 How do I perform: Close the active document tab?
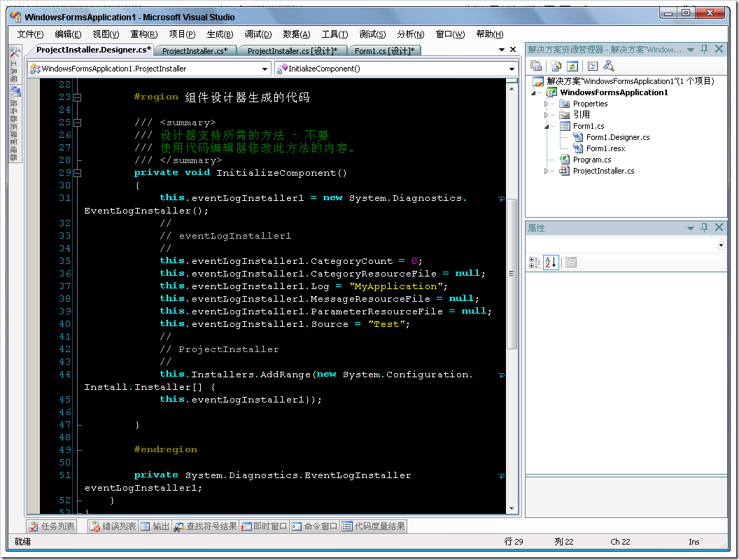pos(513,50)
